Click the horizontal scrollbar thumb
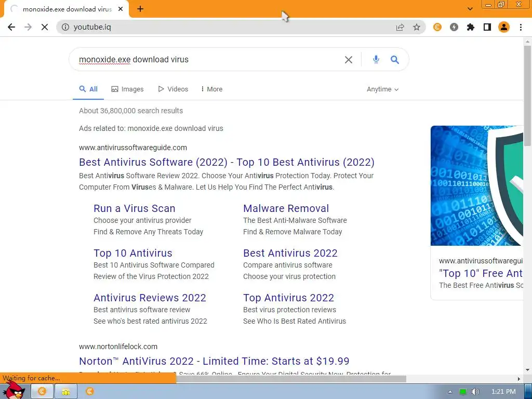 [291, 379]
